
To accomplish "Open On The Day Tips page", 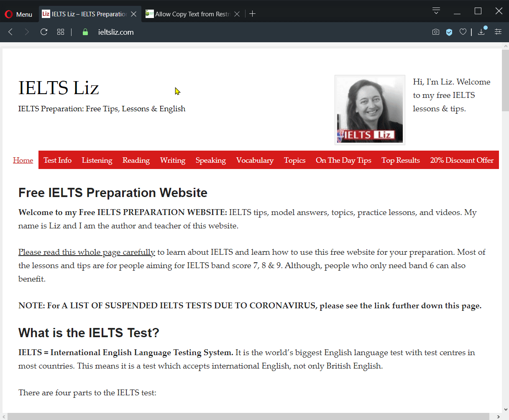I will coord(343,160).
